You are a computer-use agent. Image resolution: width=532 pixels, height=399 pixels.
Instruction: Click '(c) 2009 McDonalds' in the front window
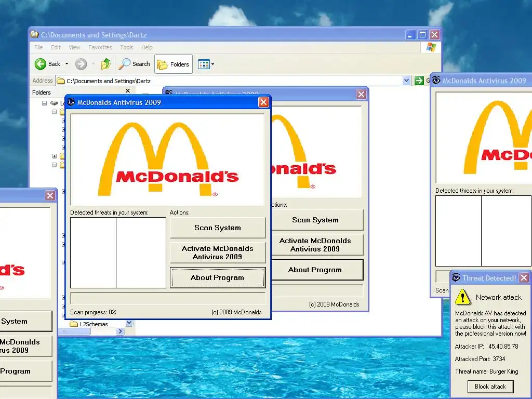point(236,312)
